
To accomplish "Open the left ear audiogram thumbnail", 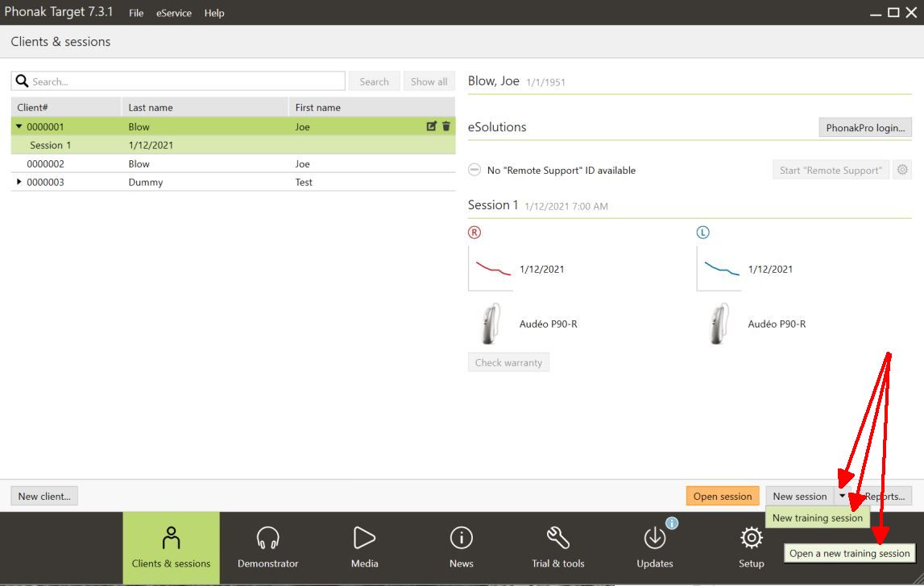I will point(719,269).
